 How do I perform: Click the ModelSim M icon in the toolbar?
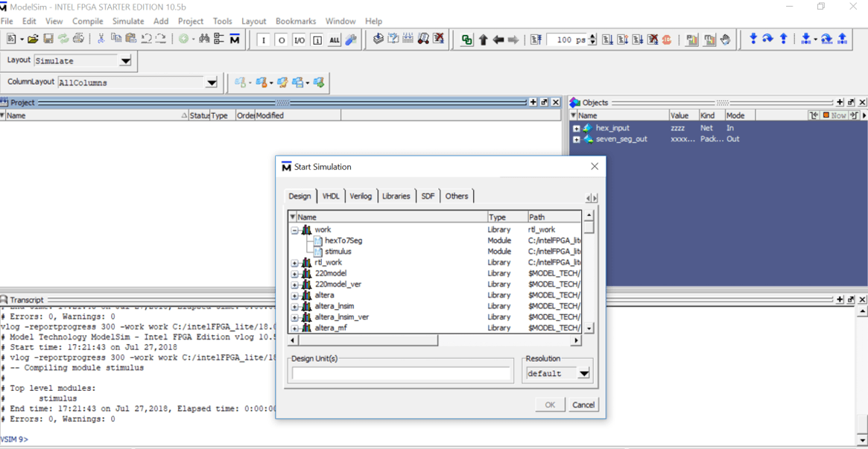pyautogui.click(x=234, y=39)
